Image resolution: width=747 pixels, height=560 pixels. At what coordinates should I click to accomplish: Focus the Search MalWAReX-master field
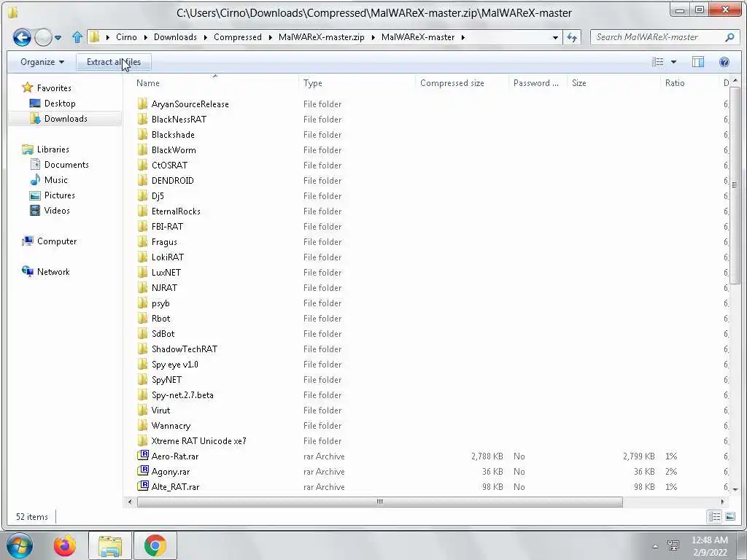click(657, 37)
